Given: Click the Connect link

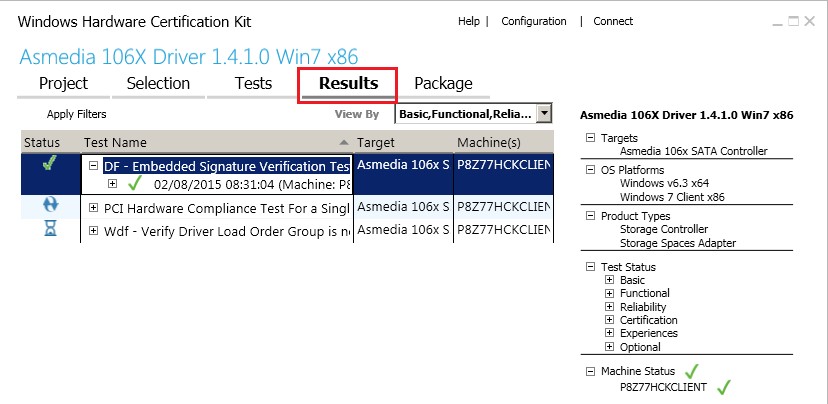Looking at the screenshot, I should tap(613, 21).
